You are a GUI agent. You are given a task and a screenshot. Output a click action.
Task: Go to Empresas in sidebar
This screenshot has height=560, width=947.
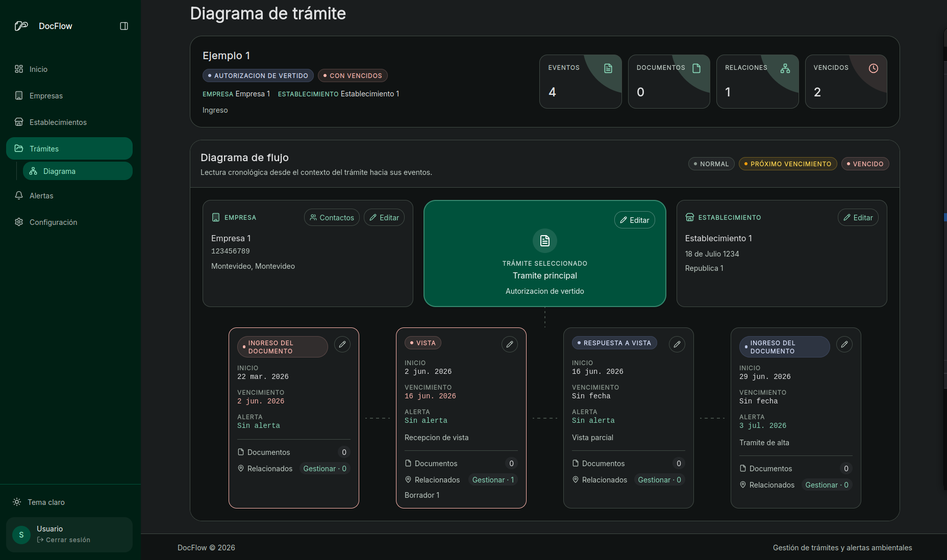pyautogui.click(x=69, y=95)
